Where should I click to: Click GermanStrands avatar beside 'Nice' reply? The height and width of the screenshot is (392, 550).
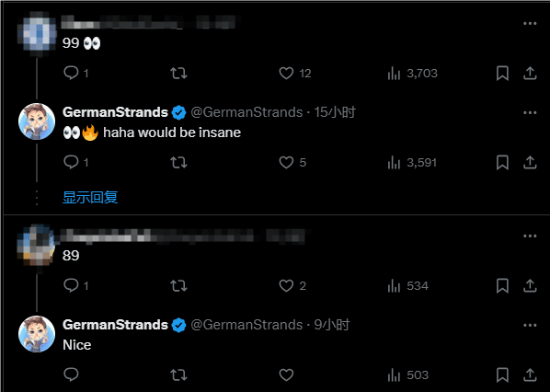[x=36, y=334]
